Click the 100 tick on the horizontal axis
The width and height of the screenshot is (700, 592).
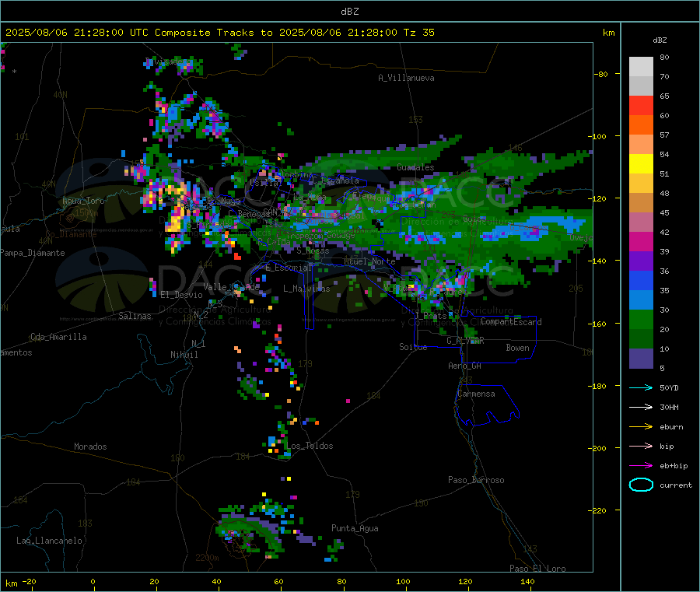[403, 581]
